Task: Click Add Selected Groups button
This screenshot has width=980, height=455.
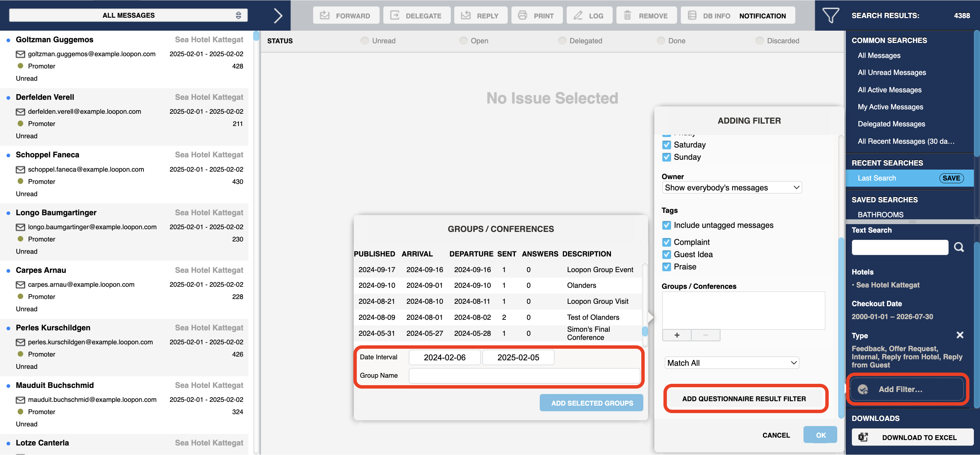Action: click(592, 403)
